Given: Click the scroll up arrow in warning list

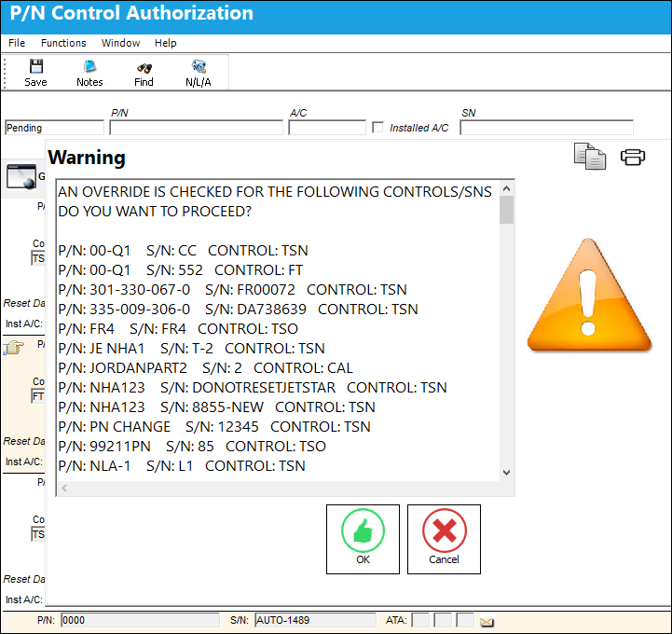Looking at the screenshot, I should point(507,188).
